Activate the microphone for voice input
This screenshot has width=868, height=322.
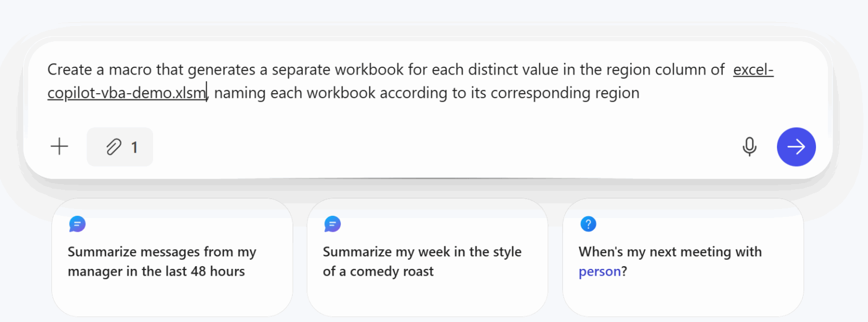pyautogui.click(x=749, y=147)
